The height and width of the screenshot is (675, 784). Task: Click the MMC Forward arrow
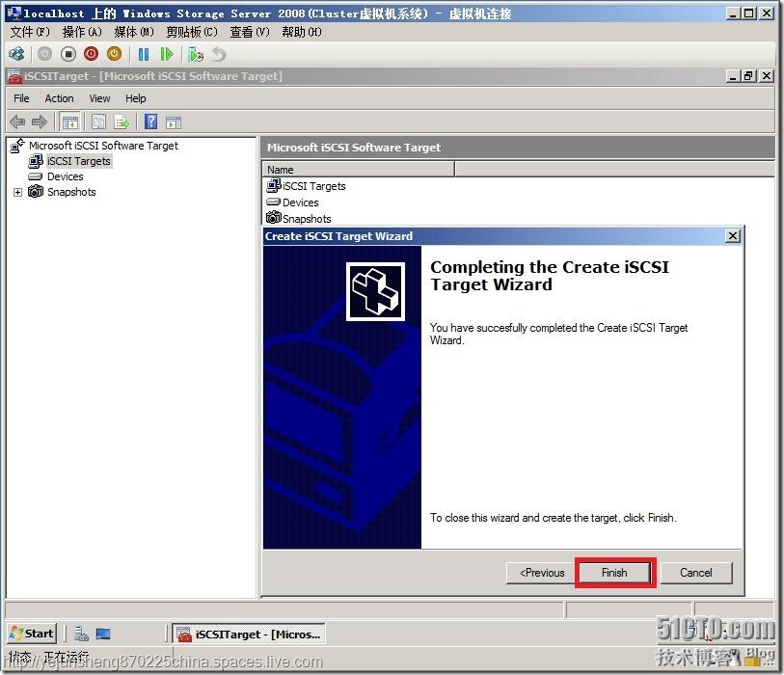click(39, 121)
